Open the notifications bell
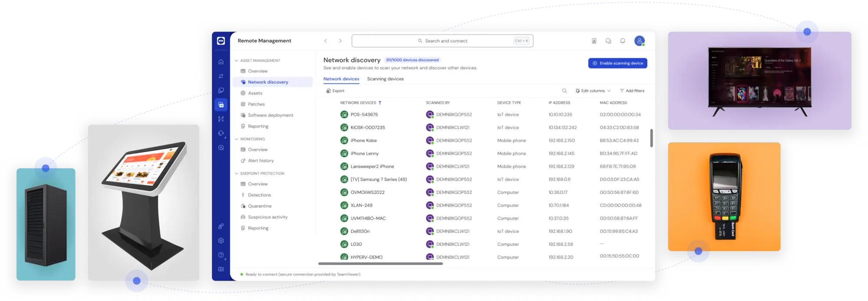The width and height of the screenshot is (868, 301). click(x=623, y=41)
